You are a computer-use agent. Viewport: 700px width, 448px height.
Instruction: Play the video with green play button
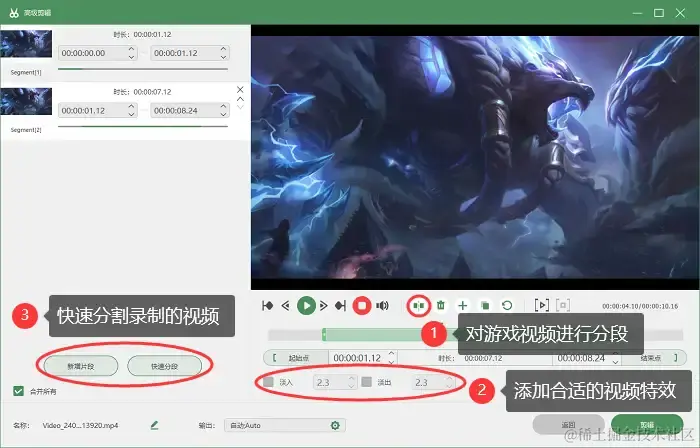pyautogui.click(x=306, y=306)
